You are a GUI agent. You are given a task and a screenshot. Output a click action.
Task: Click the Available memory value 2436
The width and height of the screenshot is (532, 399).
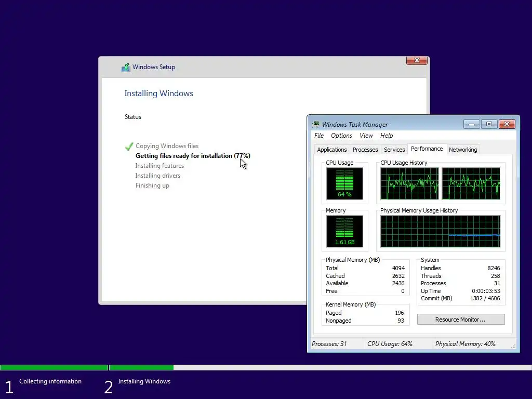tap(398, 283)
